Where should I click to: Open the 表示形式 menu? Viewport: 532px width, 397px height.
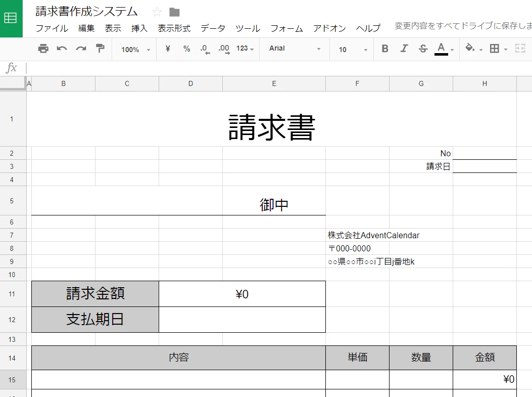174,28
